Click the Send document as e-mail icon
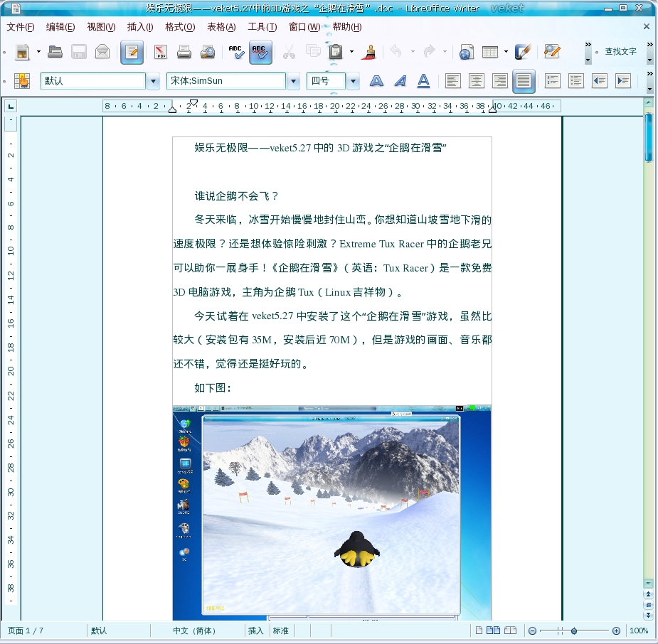 [x=102, y=52]
